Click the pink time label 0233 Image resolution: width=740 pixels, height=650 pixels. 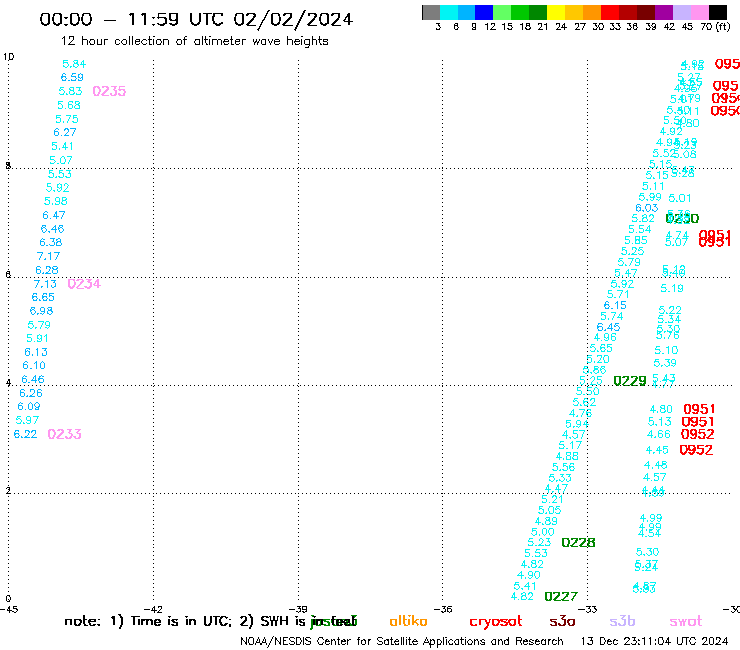(64, 434)
